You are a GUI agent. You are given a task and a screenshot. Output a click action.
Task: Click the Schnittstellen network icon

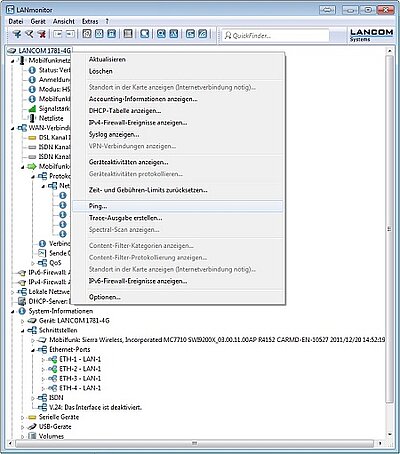32,330
